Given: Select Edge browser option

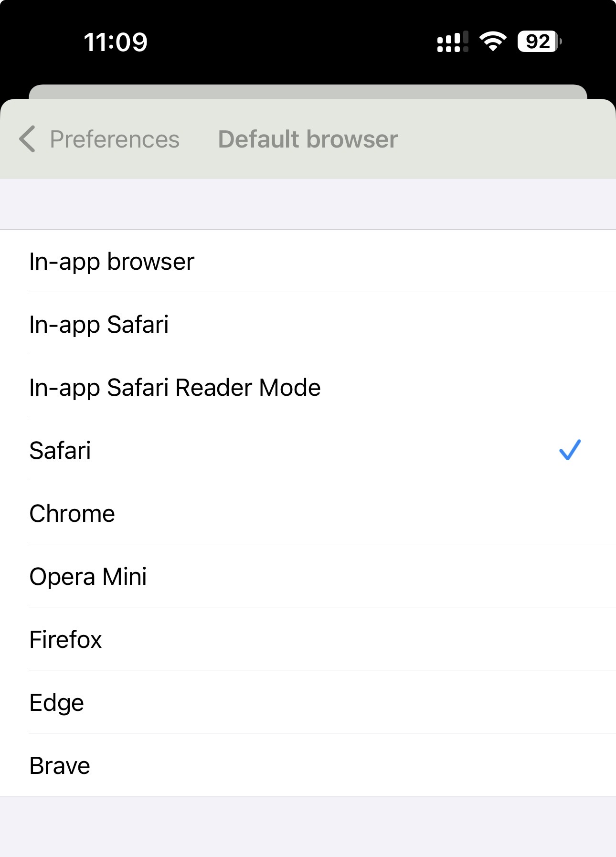Looking at the screenshot, I should pyautogui.click(x=56, y=702).
